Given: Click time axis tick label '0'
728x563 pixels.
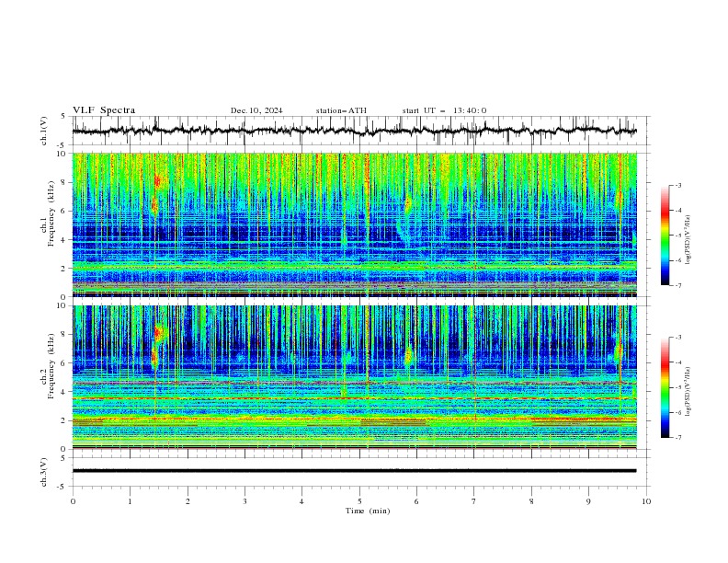Looking at the screenshot, I should pos(73,501).
